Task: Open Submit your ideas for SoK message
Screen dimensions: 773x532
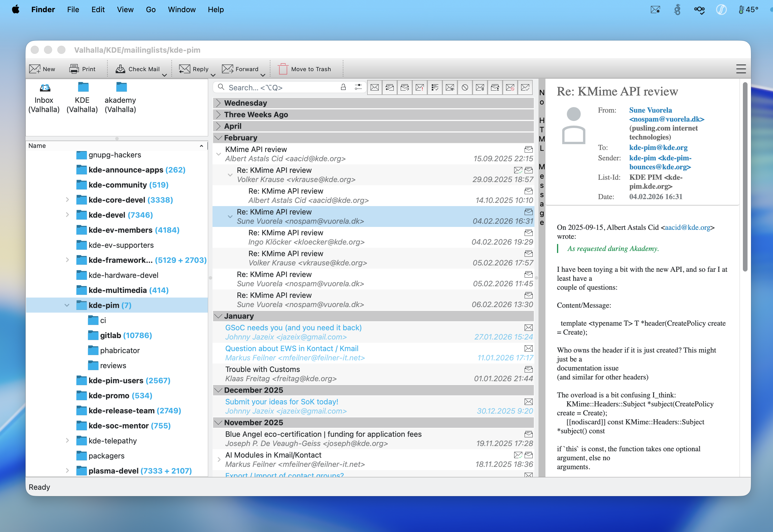Action: pos(373,406)
